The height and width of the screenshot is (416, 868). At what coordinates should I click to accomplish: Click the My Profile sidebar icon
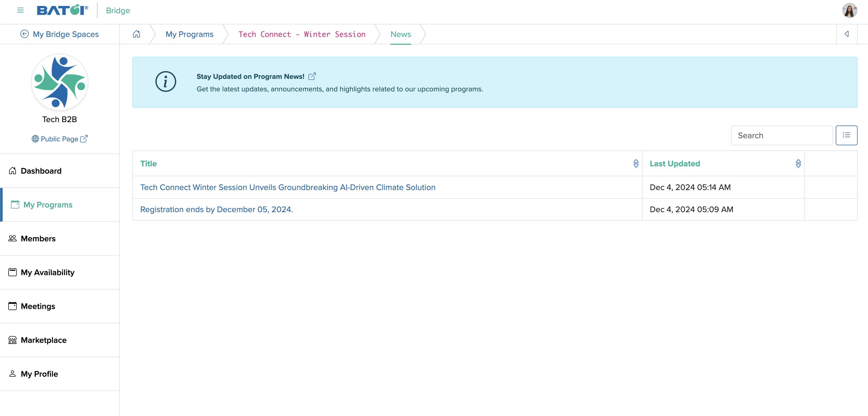[13, 373]
